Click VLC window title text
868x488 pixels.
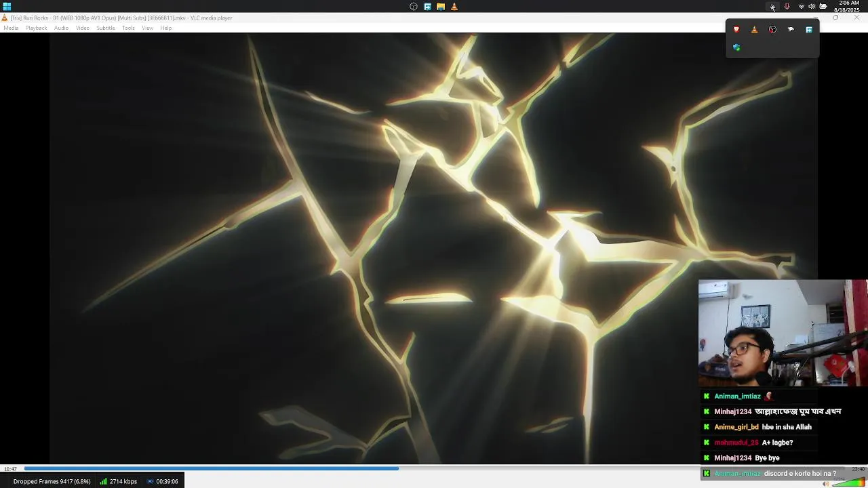click(x=121, y=18)
